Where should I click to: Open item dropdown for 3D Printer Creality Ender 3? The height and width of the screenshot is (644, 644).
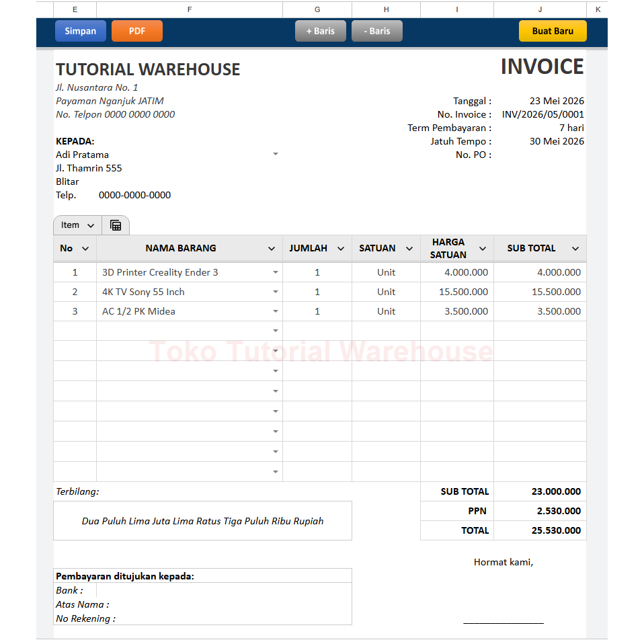(x=276, y=272)
